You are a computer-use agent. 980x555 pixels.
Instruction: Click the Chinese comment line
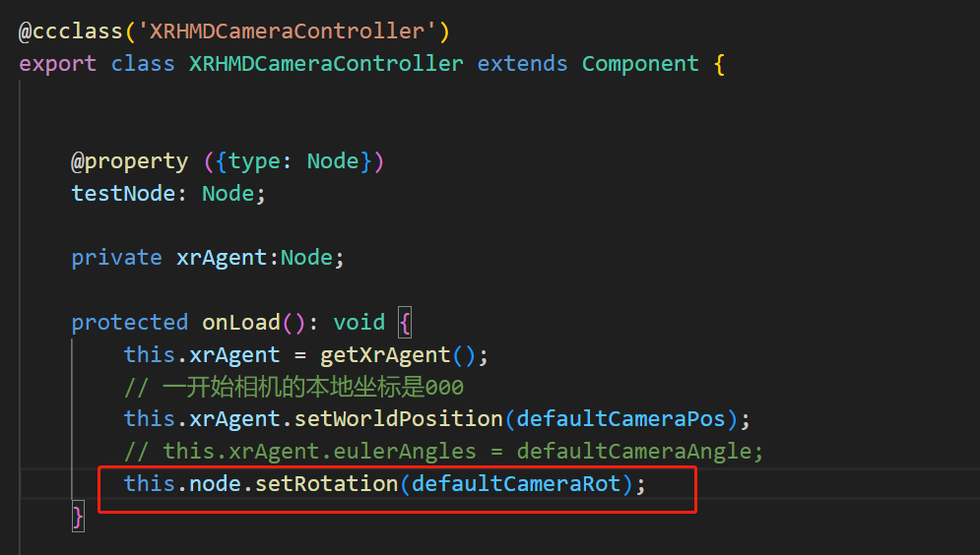coord(294,387)
